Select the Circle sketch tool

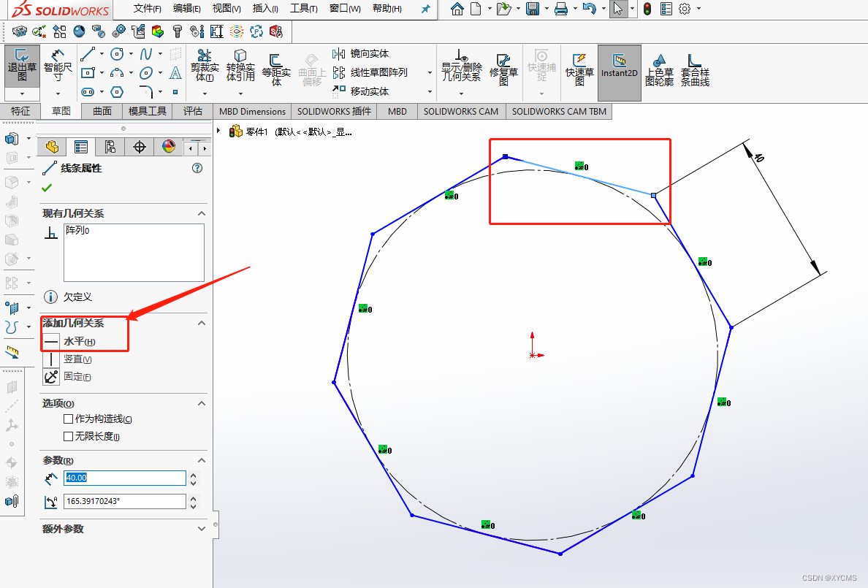pyautogui.click(x=117, y=54)
